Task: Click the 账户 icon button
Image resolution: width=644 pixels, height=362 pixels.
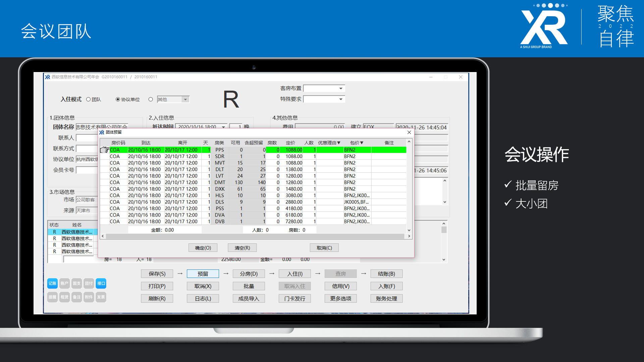Action: click(64, 284)
